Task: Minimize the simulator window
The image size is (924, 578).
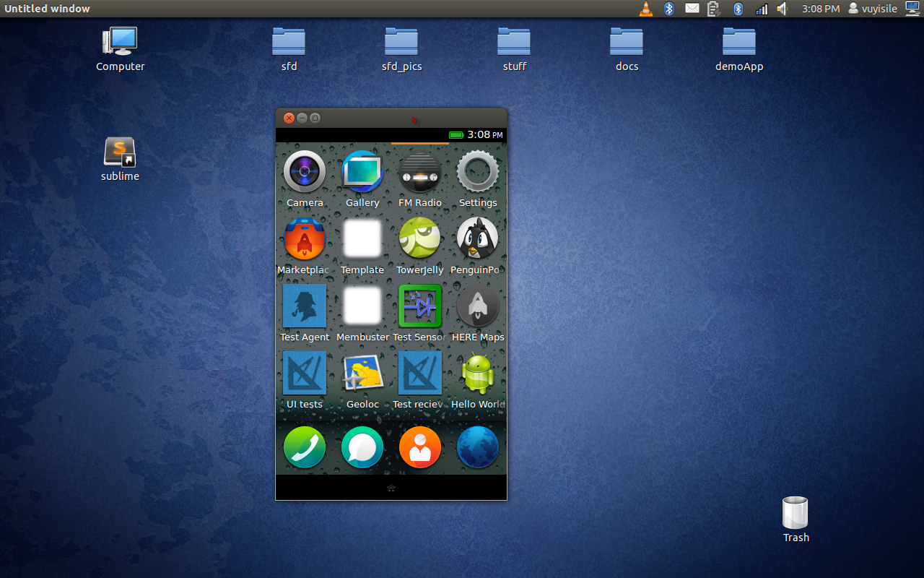Action: (x=302, y=118)
